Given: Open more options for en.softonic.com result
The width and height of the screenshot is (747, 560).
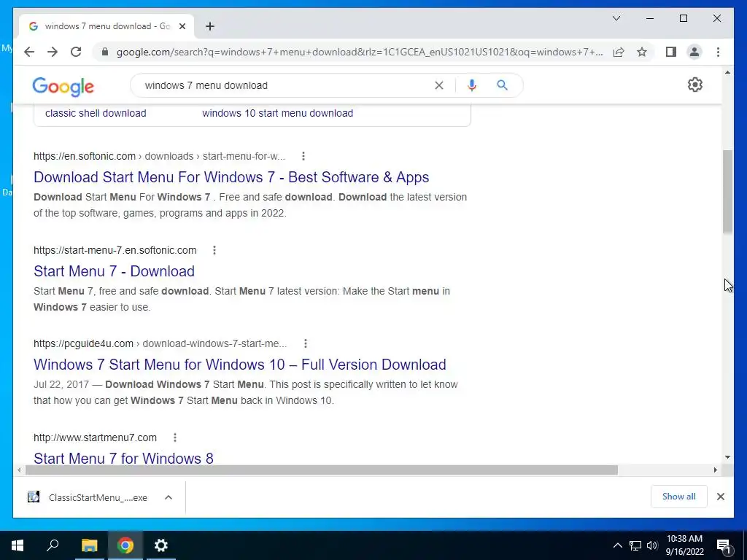Looking at the screenshot, I should pyautogui.click(x=303, y=156).
